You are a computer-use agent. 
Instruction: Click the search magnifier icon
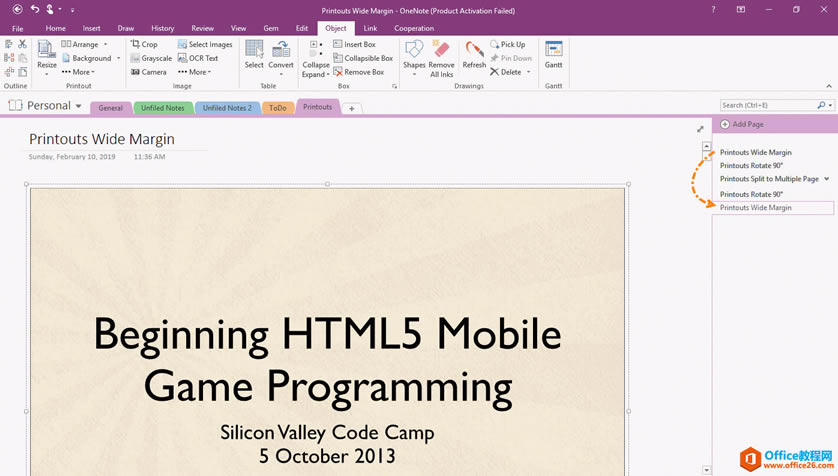point(821,105)
